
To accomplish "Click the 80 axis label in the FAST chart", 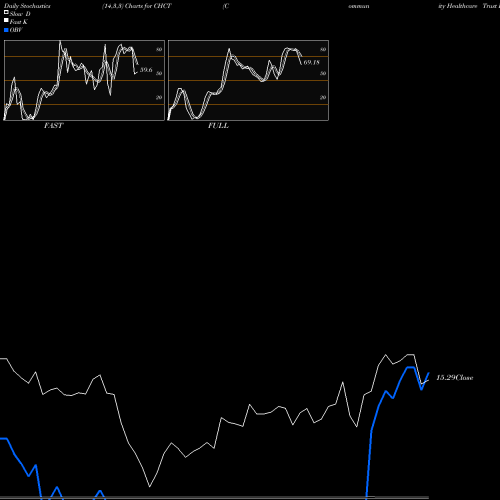I will (159, 49).
